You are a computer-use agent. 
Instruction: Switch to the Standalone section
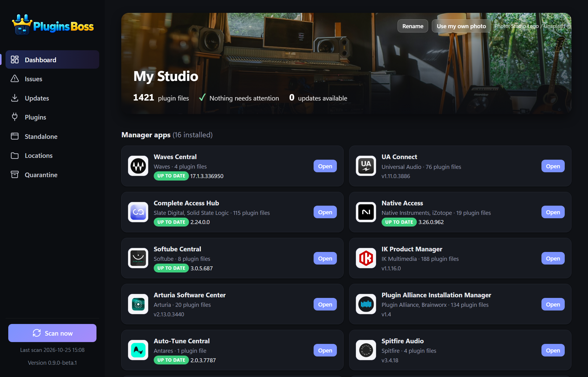click(x=52, y=136)
